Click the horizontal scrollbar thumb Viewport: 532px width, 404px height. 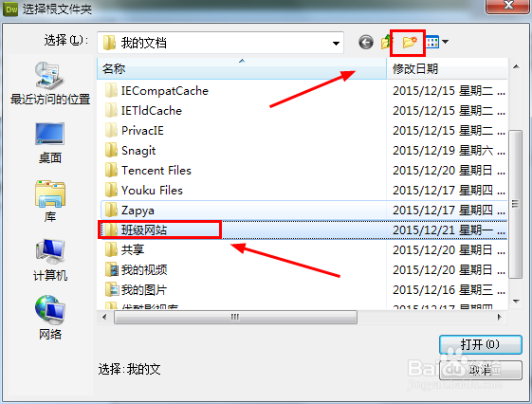[x=235, y=318]
